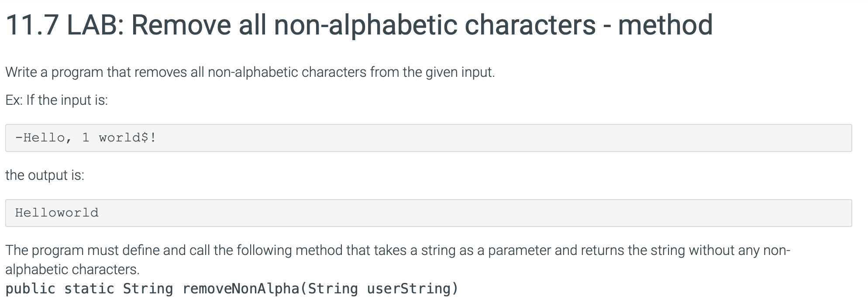Click the 'Helloworld' output text
This screenshot has width=868, height=303.
tap(57, 213)
